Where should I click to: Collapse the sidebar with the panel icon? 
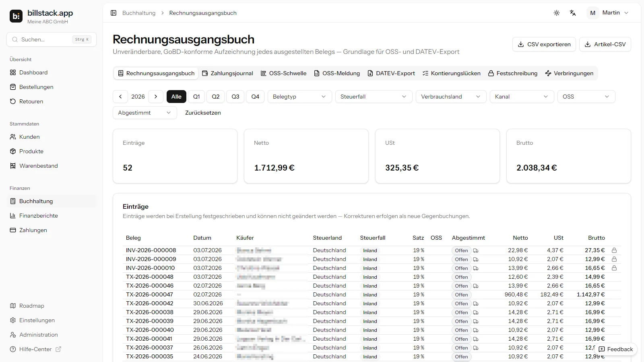click(114, 13)
